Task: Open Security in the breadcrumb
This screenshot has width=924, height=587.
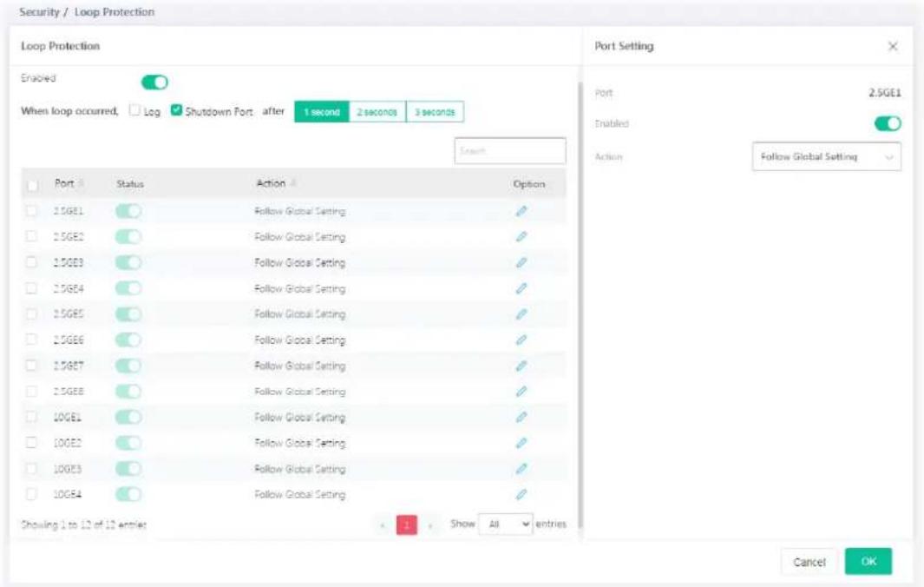Action: tap(39, 12)
